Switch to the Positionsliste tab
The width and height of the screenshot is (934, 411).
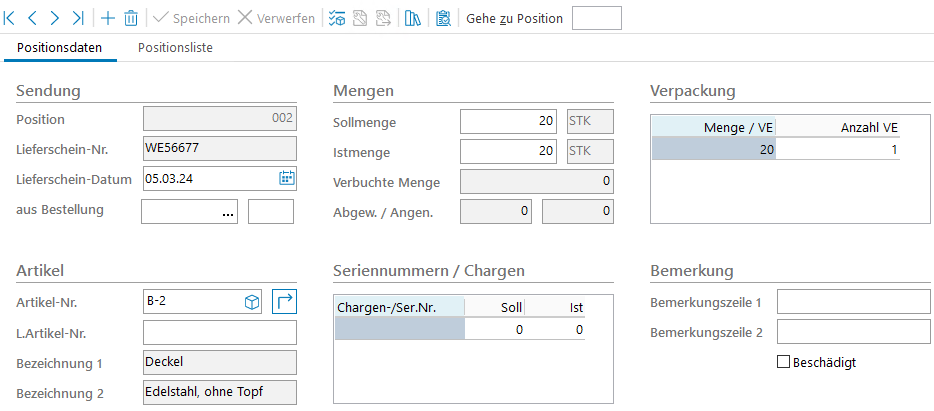(x=175, y=47)
